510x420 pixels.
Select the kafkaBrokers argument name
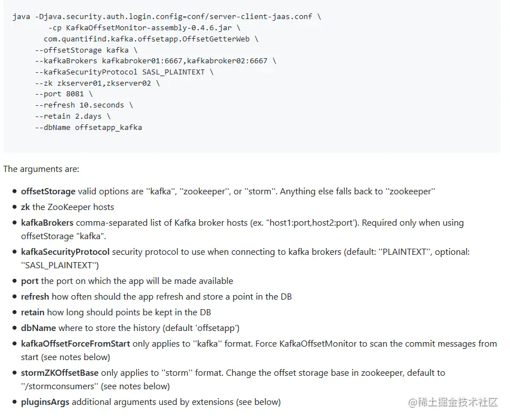(x=47, y=223)
